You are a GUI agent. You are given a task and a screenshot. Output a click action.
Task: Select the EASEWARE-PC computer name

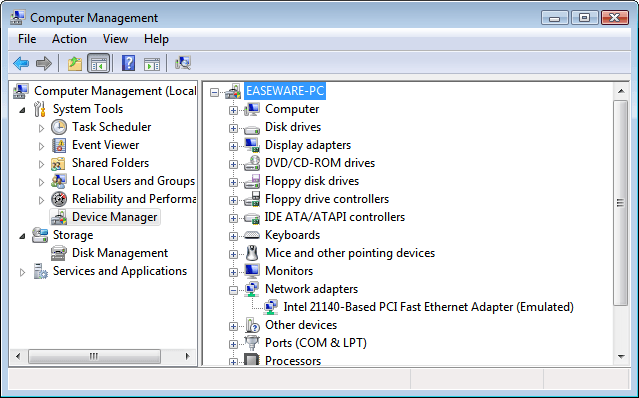tap(285, 91)
